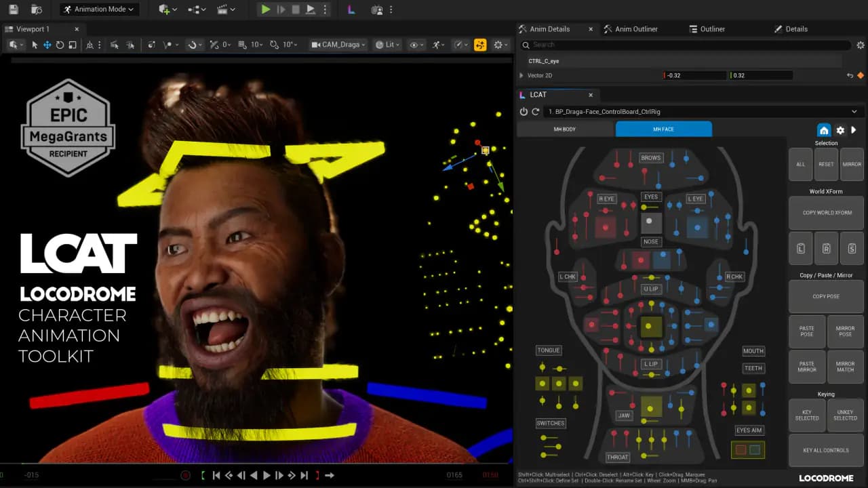The image size is (868, 488).
Task: Switch to the Details tab
Action: coord(791,29)
